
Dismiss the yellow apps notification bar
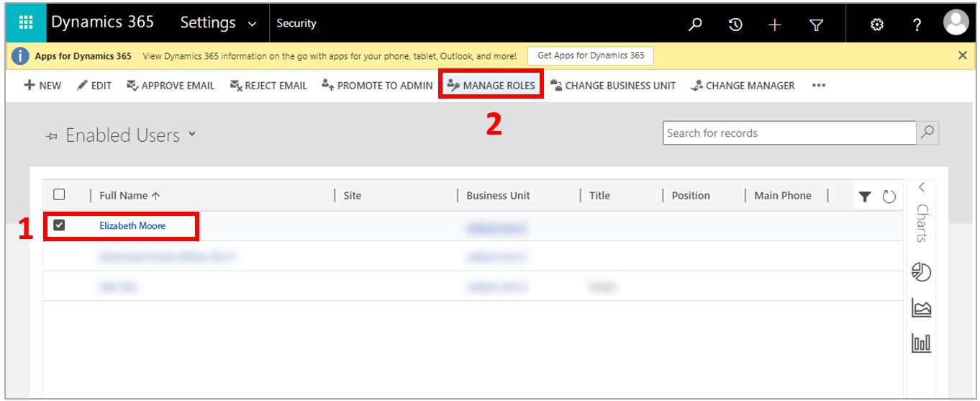coord(963,55)
